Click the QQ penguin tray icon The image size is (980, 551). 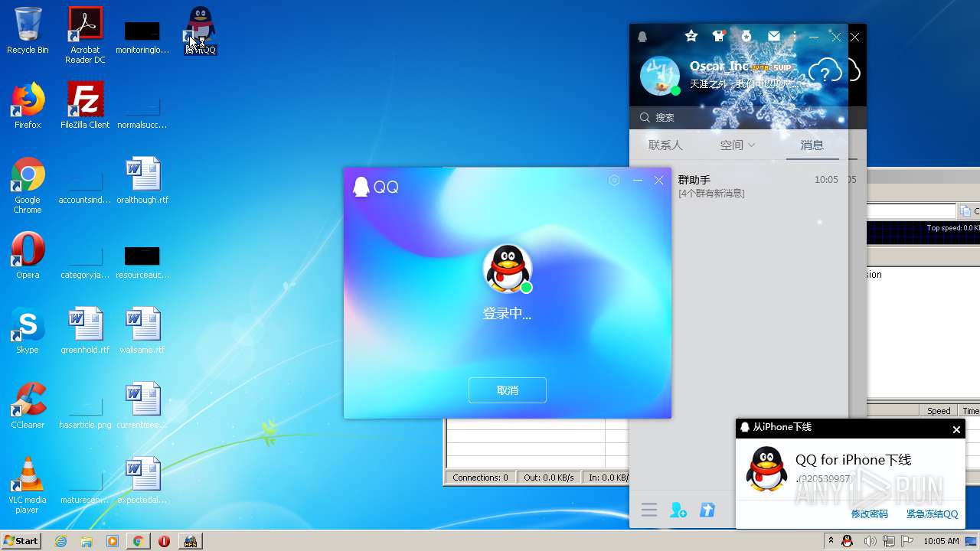point(848,541)
